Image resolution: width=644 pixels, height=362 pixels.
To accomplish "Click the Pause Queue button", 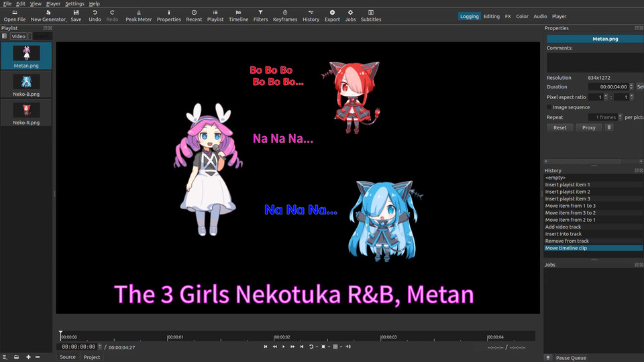I will click(571, 358).
